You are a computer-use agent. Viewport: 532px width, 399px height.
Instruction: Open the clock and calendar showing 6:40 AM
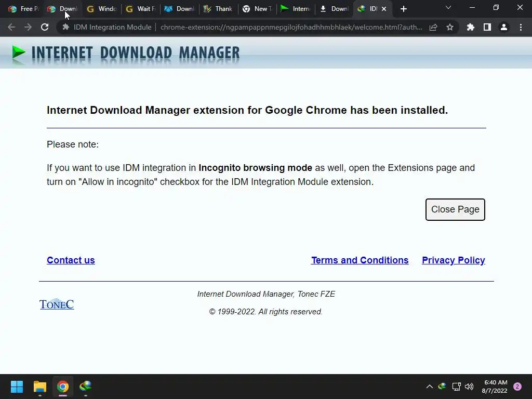point(495,387)
